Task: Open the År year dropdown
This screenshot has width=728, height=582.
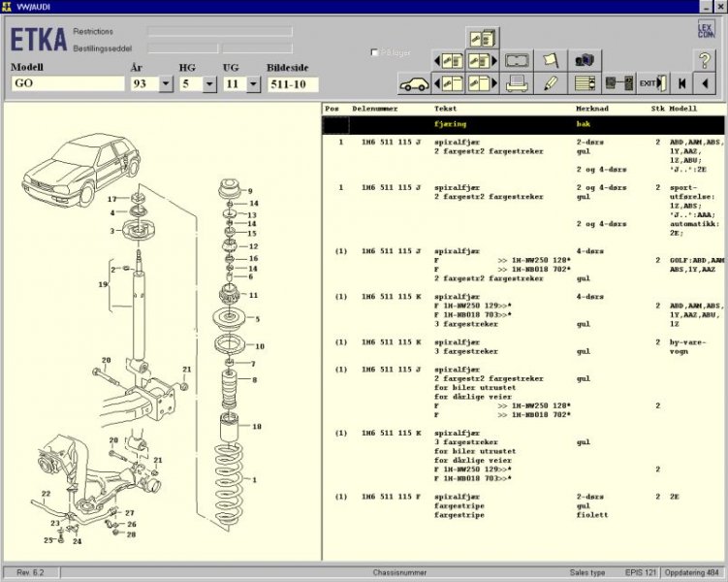Action: click(x=165, y=84)
